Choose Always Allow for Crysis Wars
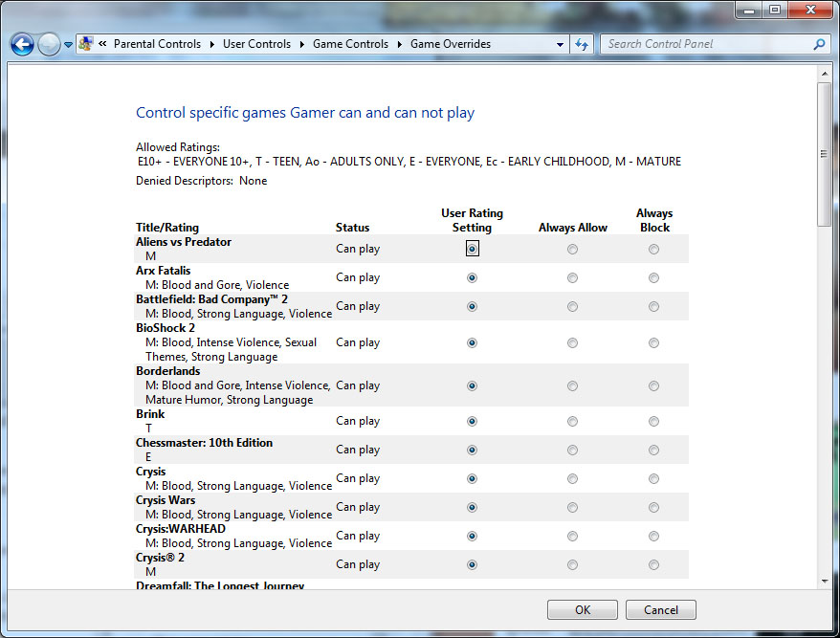The width and height of the screenshot is (840, 638). point(573,507)
